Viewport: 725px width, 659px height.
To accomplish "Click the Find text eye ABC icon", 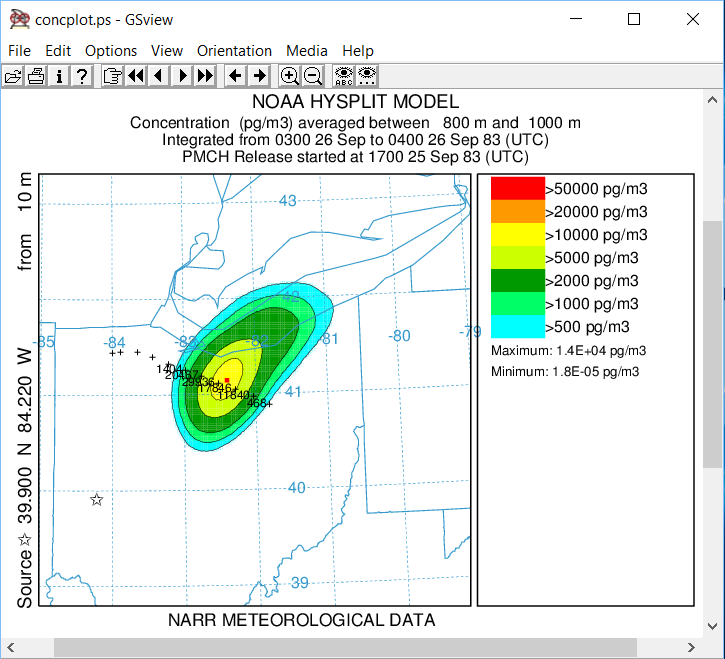I will 343,75.
